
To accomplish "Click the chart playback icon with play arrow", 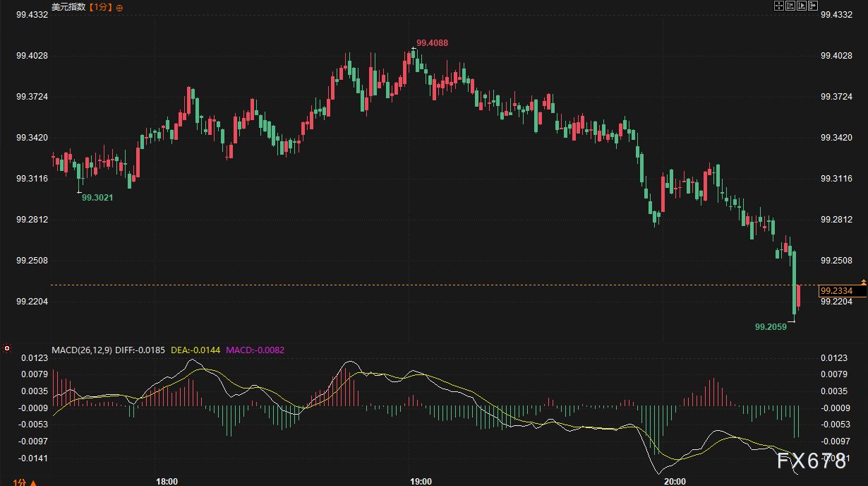I will [802, 6].
